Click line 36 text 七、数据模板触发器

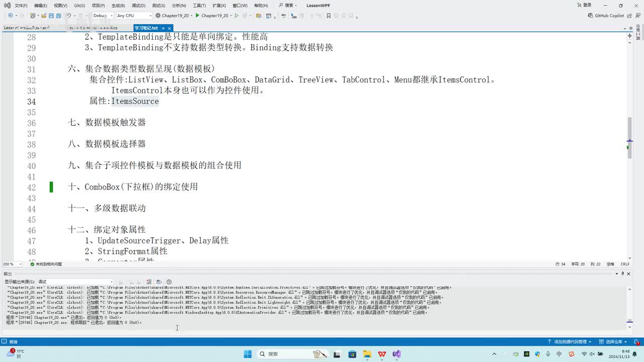coord(107,123)
